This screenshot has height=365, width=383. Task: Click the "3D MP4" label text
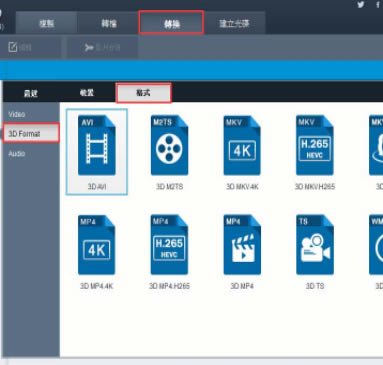point(242,286)
